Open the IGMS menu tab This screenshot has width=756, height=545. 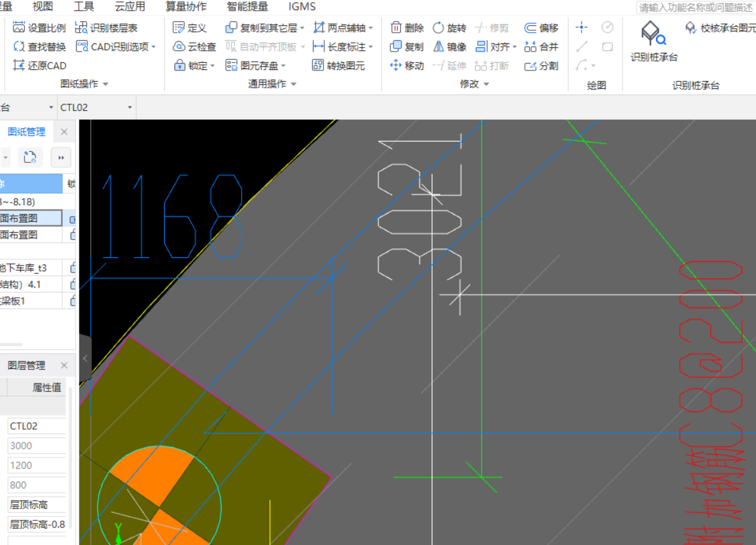click(302, 7)
